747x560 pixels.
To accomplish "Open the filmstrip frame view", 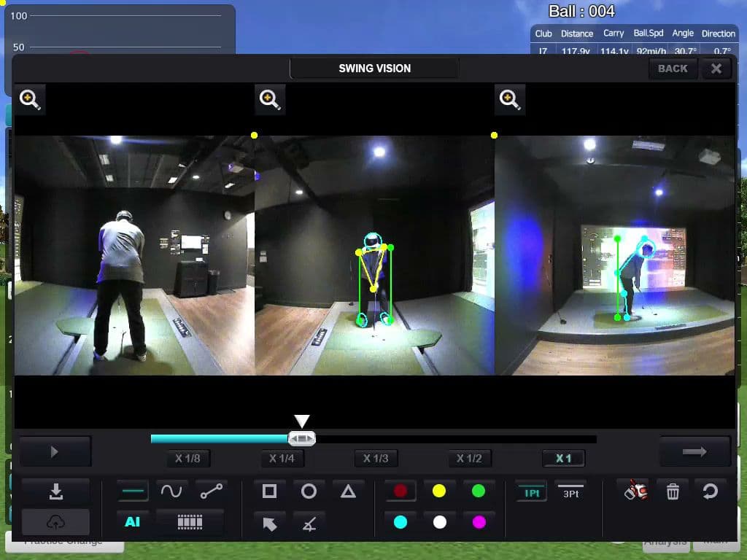I will (188, 522).
